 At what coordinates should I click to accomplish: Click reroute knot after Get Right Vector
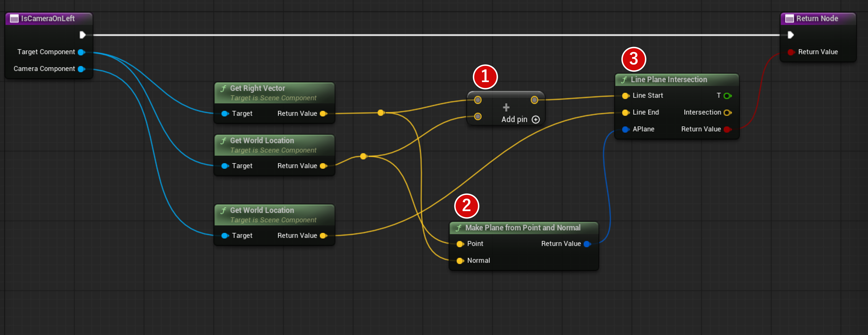tap(381, 113)
